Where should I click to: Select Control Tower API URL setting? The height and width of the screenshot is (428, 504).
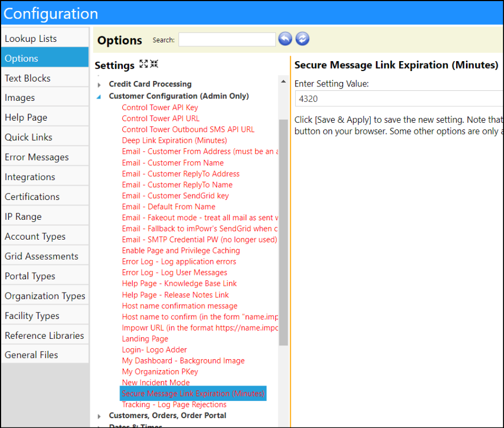[x=160, y=118]
